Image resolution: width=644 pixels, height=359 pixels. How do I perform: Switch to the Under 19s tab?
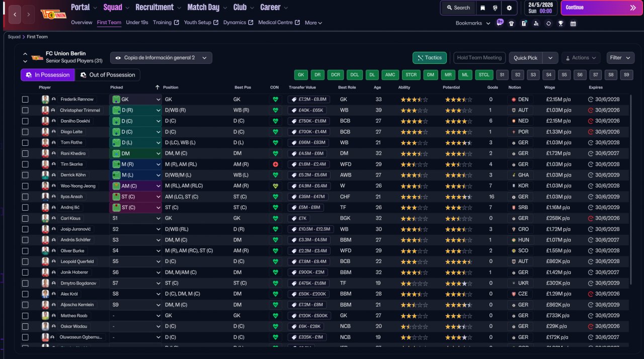(137, 23)
